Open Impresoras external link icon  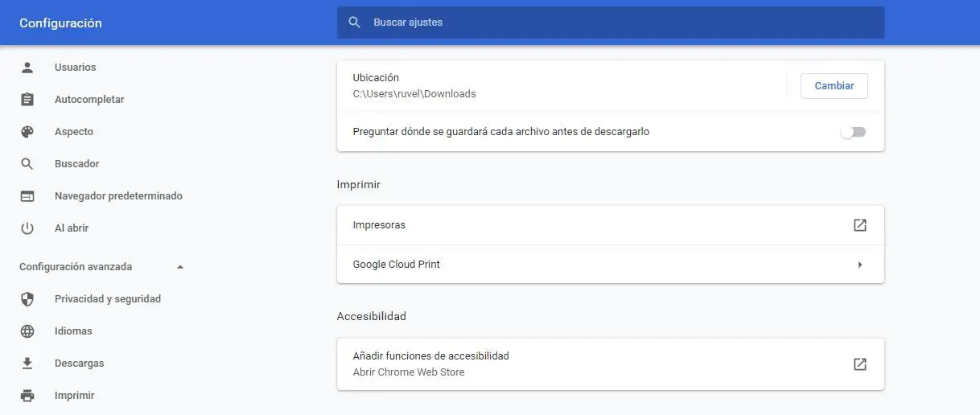pos(859,225)
